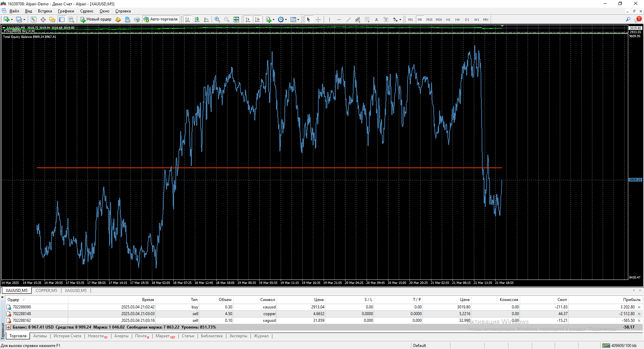644x349 pixels.
Task: Switch chart to candlesticks icon
Action: pyautogui.click(x=197, y=19)
